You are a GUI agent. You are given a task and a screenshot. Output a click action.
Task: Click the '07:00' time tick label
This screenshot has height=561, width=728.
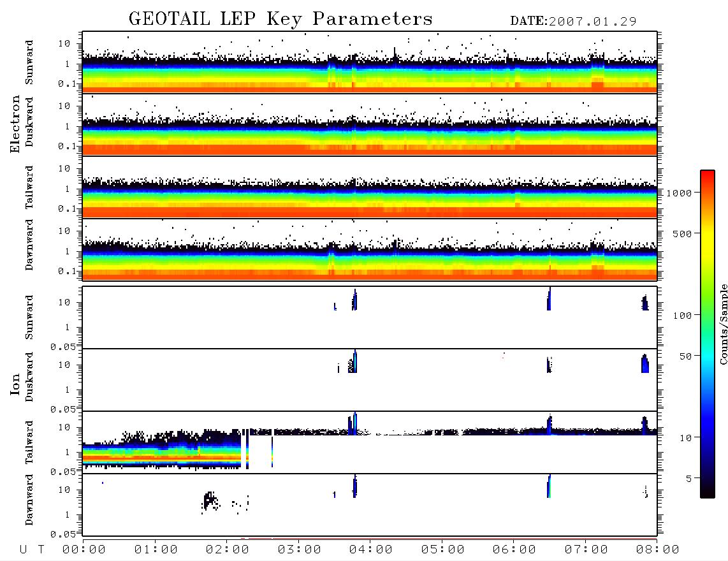point(586,550)
